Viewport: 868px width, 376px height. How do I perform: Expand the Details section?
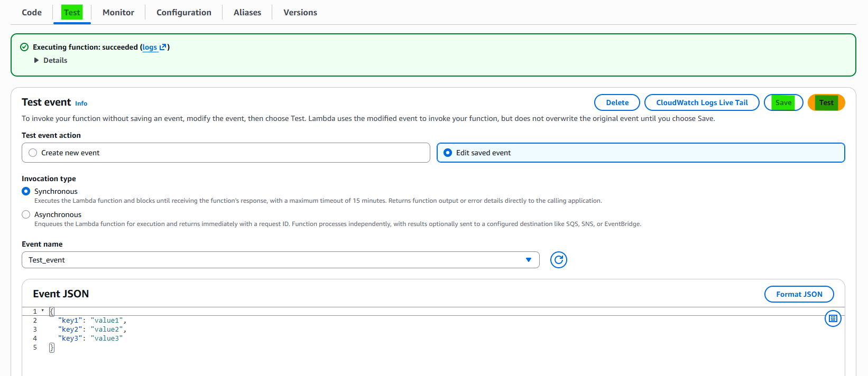pyautogui.click(x=51, y=60)
